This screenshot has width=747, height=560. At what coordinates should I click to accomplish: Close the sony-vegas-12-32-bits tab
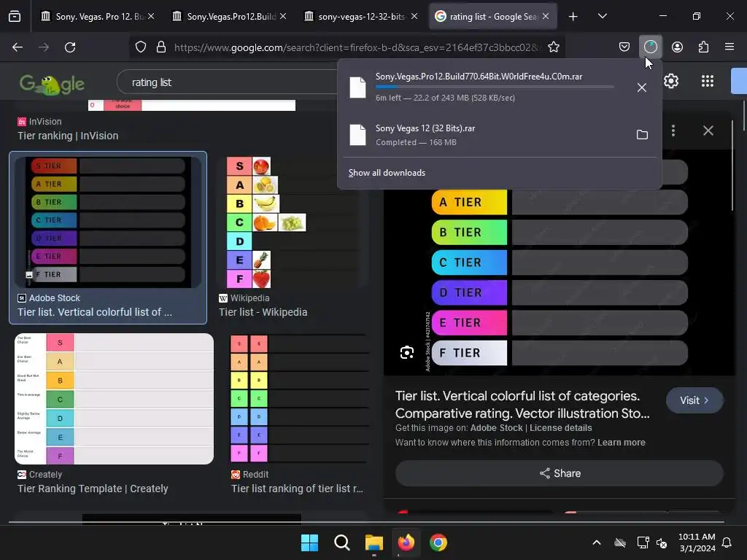click(x=414, y=16)
